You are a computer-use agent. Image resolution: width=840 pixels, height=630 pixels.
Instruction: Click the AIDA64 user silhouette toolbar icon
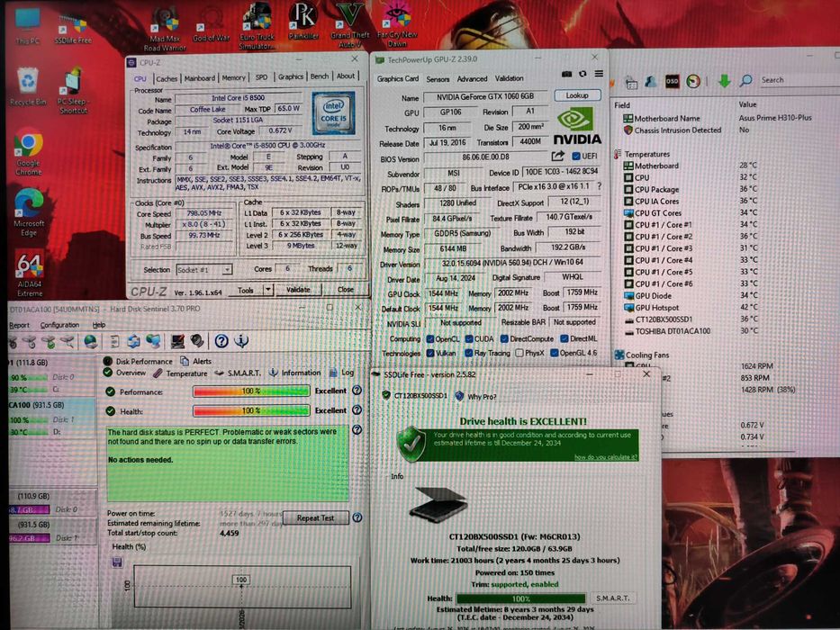click(651, 81)
